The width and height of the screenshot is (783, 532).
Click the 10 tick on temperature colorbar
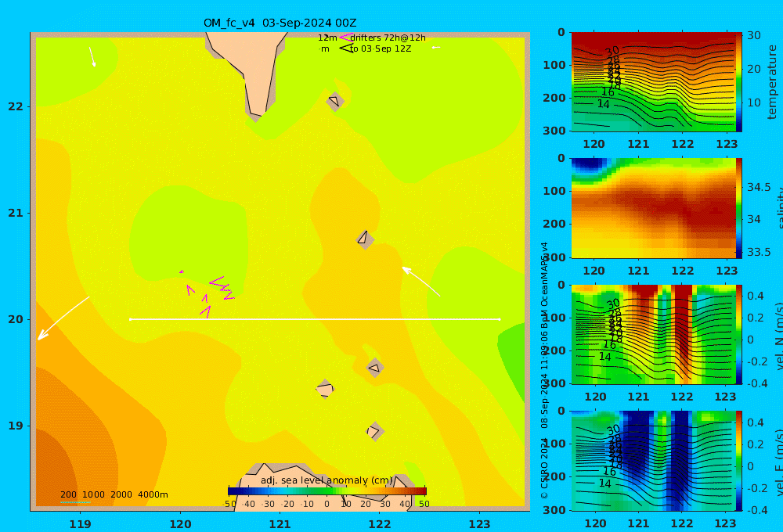coord(754,102)
